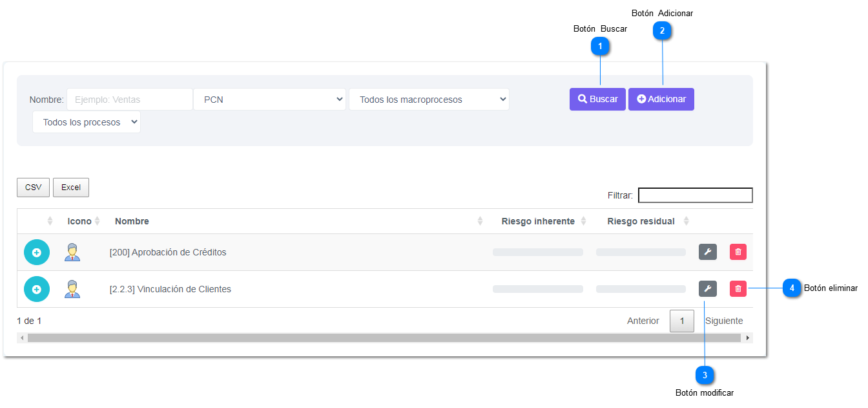Click the Riesgo inherente bar for Vinculación de Clientes
The height and width of the screenshot is (408, 868).
(538, 289)
